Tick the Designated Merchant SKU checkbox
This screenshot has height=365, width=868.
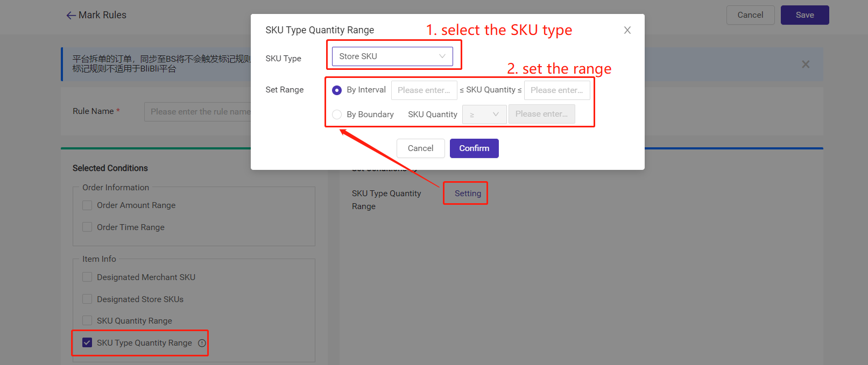(87, 277)
